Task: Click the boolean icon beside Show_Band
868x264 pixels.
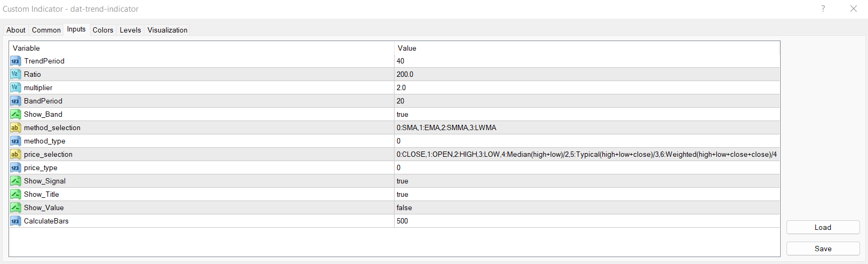Action: point(15,115)
